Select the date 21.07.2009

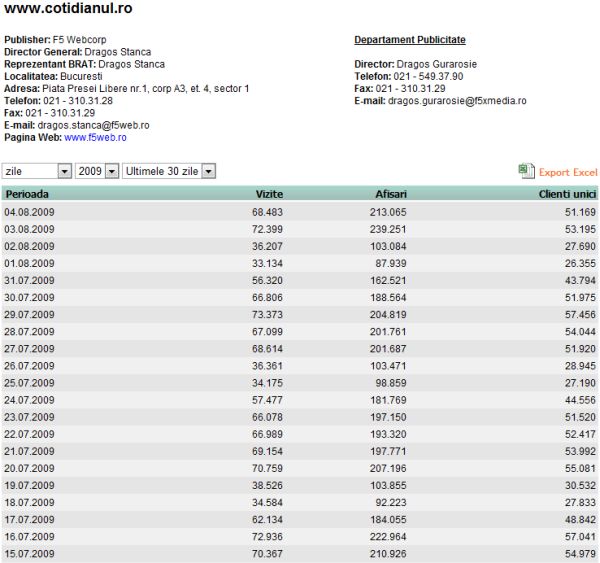click(29, 451)
